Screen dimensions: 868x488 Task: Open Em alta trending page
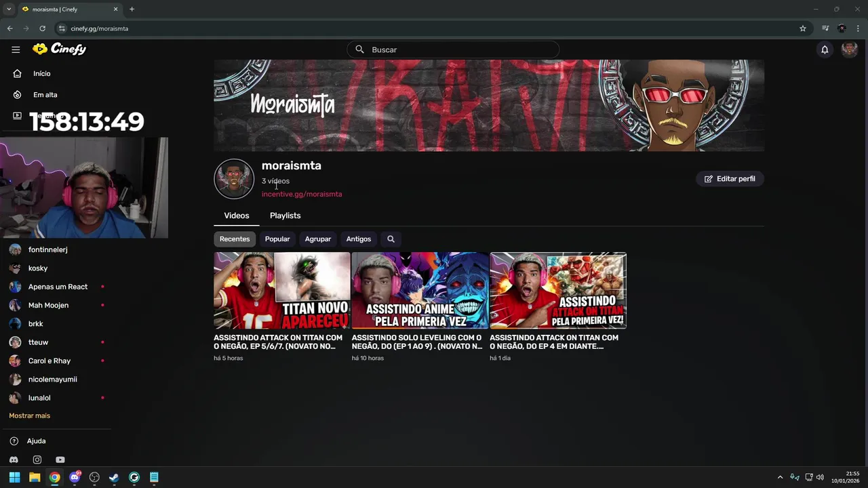45,95
